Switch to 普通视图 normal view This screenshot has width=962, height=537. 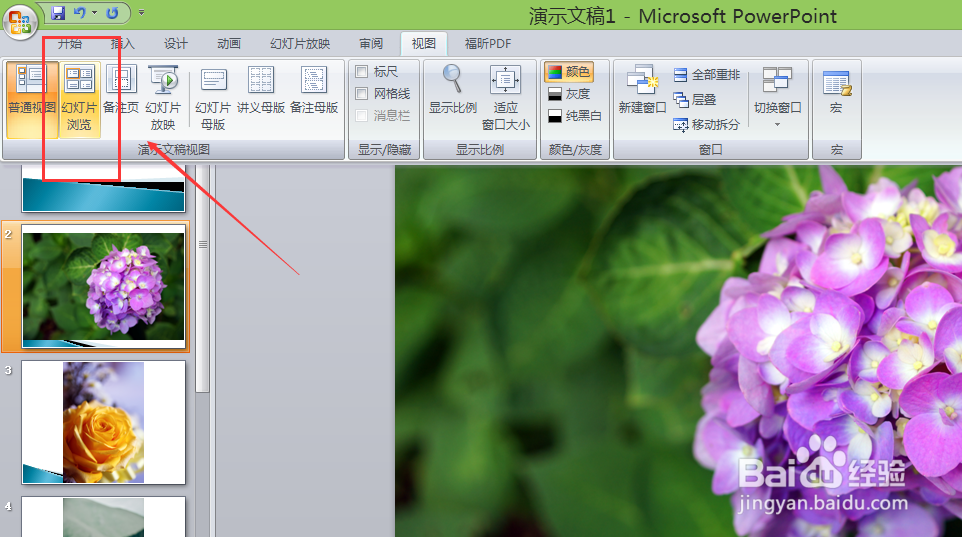coord(32,99)
